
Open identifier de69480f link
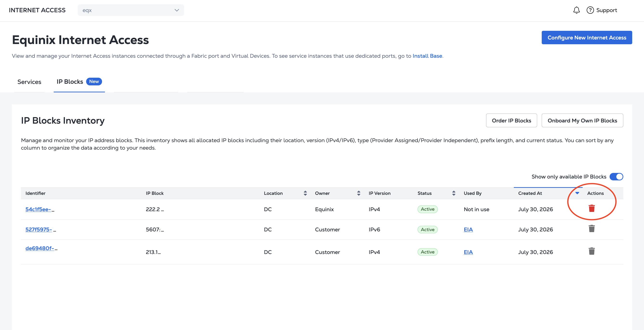39,248
